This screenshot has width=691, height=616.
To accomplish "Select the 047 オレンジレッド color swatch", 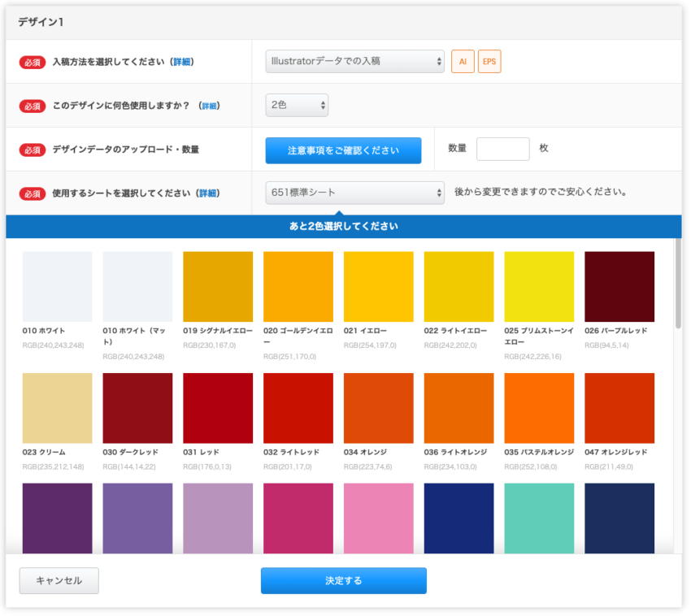I will coord(619,408).
